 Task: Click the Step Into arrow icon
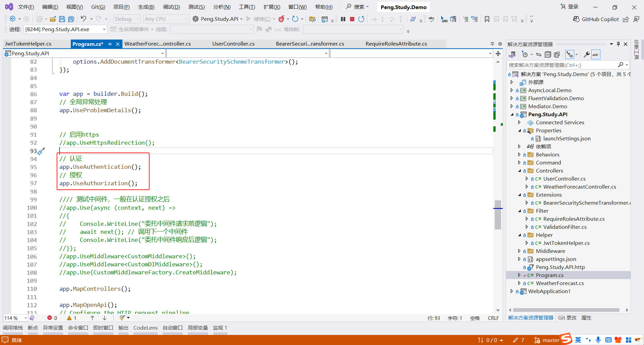pyautogui.click(x=382, y=19)
